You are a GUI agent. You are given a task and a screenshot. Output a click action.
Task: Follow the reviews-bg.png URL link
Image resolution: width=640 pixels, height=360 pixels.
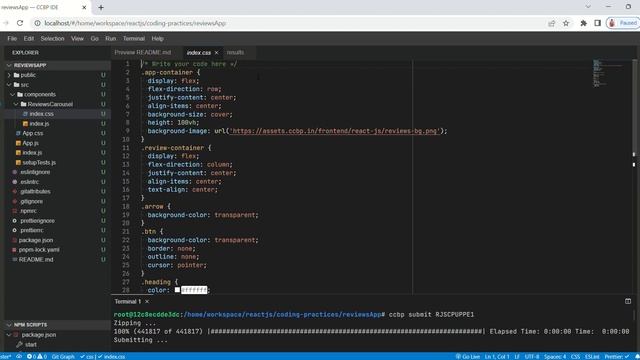point(334,131)
